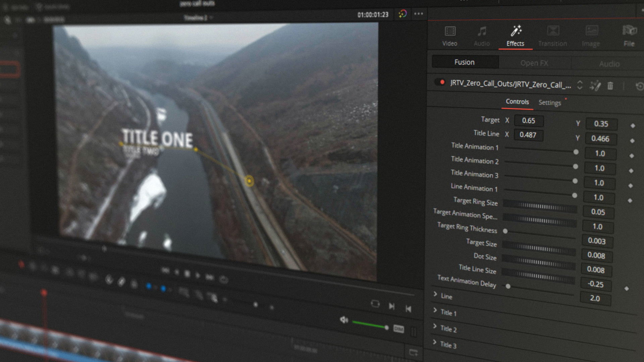Viewport: 644px width, 362px height.
Task: Adjust the Target Ring Thickness slider handle
Action: point(505,231)
